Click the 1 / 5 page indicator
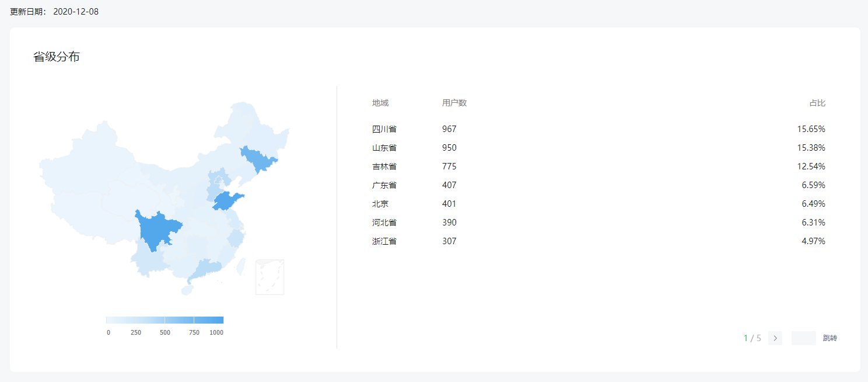The height and width of the screenshot is (382, 868). pyautogui.click(x=752, y=338)
